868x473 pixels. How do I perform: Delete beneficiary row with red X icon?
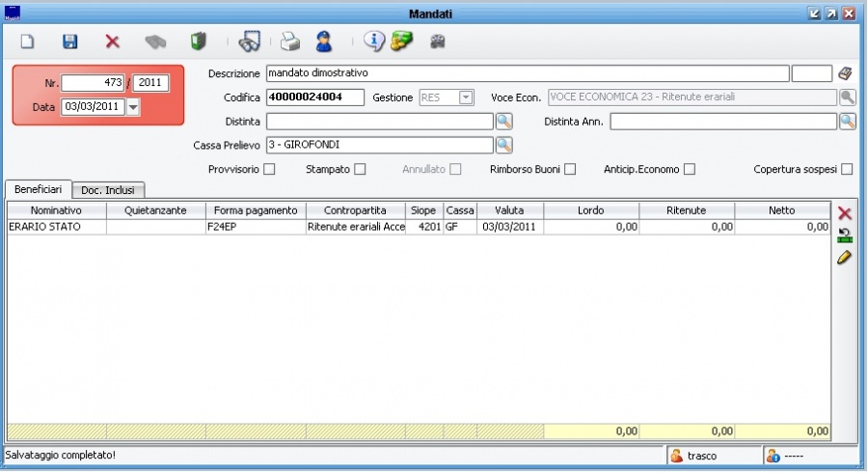[x=845, y=213]
